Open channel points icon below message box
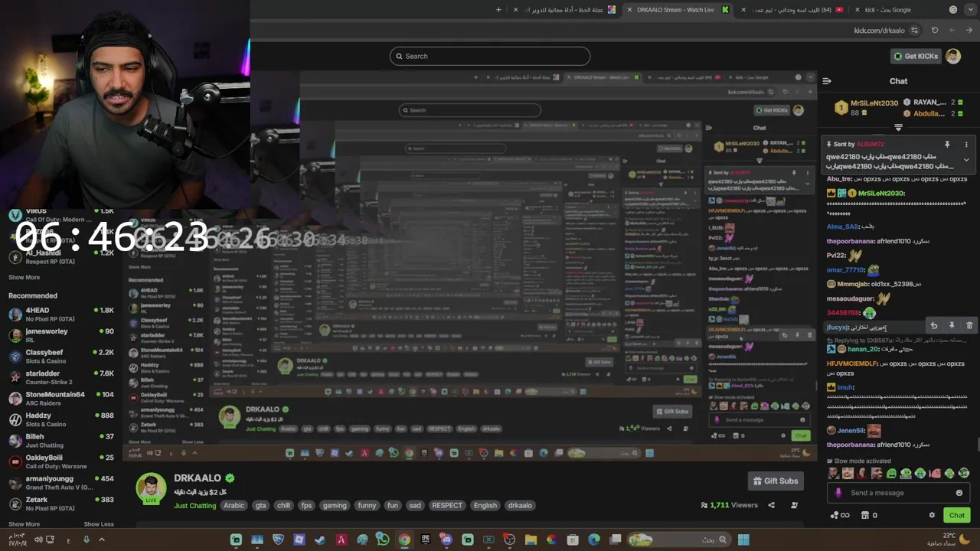Screen dimensions: 980x551 (x=840, y=516)
